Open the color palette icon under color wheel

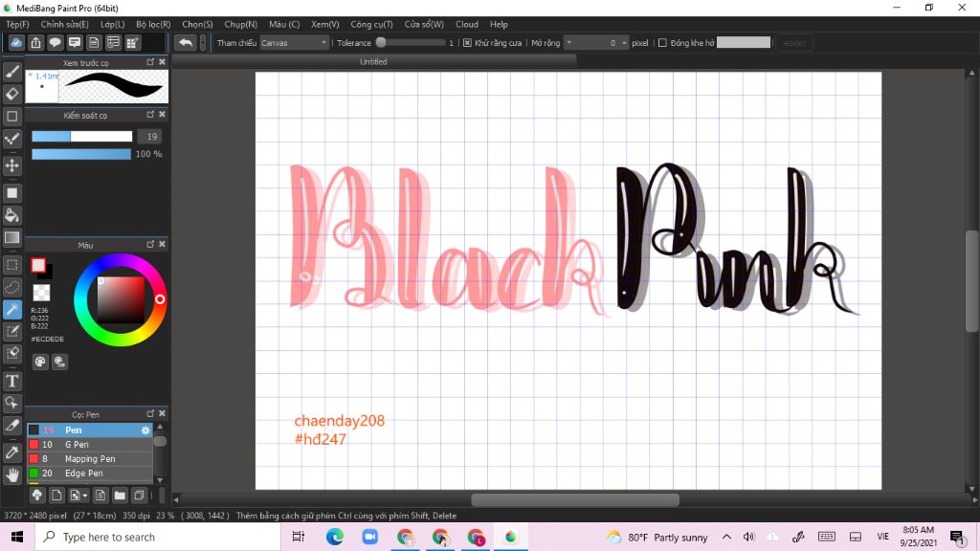(40, 362)
